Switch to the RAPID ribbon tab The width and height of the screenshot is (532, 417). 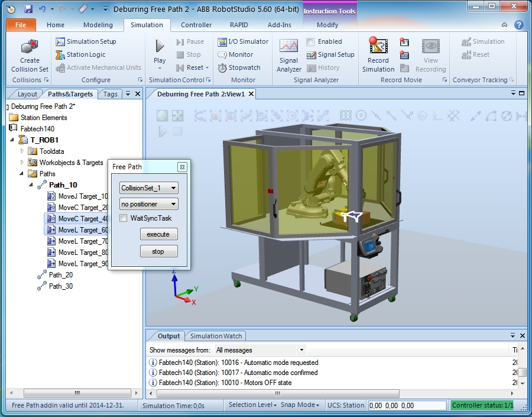coord(238,25)
